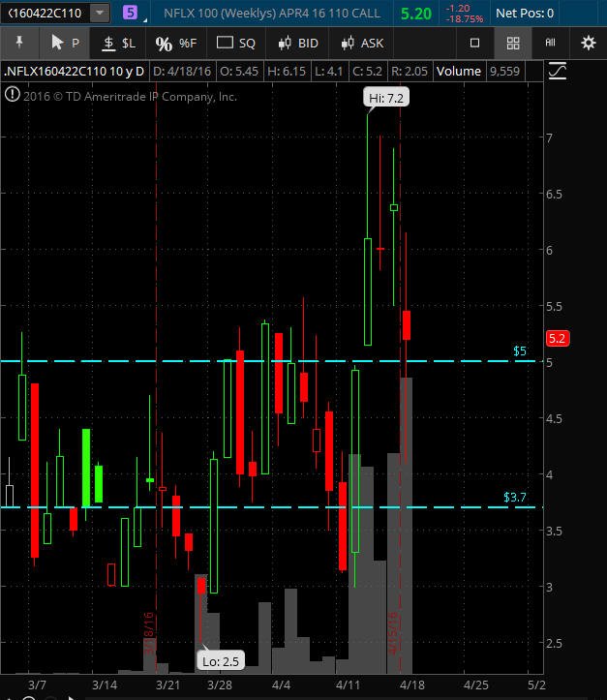607x700 pixels.
Task: Switch to the grid layout icon
Action: click(513, 43)
